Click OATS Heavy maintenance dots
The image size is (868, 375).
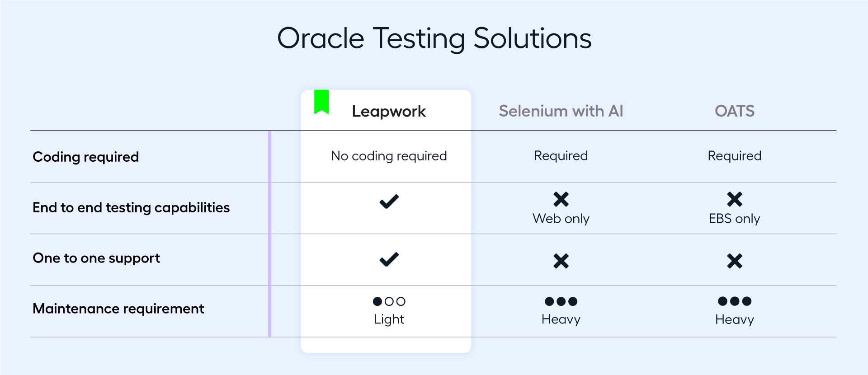[x=735, y=301]
